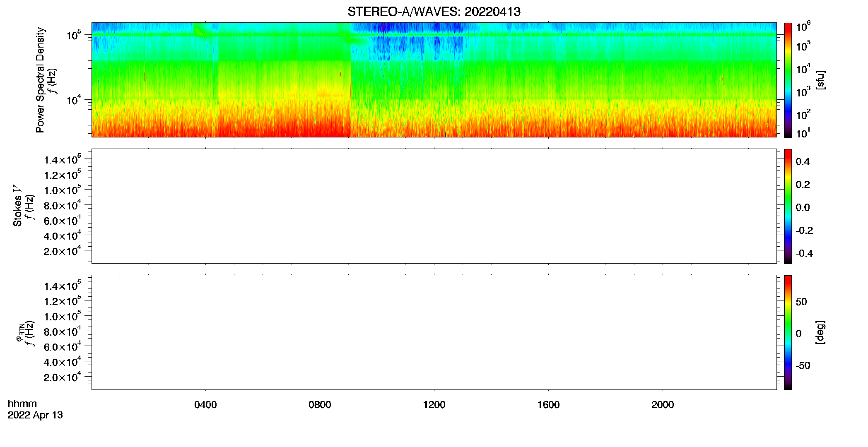Screen dimensions: 868x447
Task: Click the 0.4 label on Stokes V colorbar
Action: pos(803,162)
